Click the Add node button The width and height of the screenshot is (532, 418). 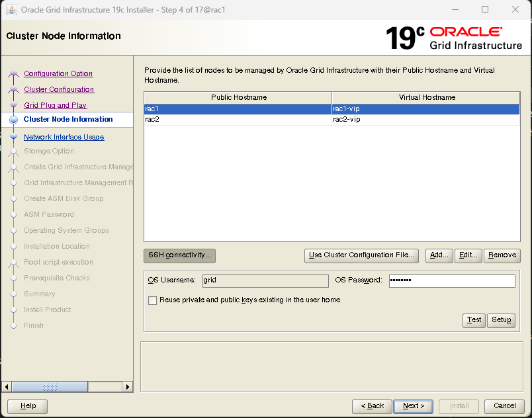point(439,255)
